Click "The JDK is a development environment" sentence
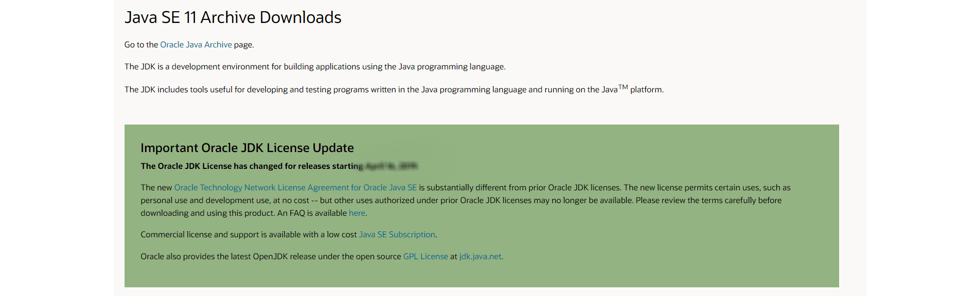The width and height of the screenshot is (980, 296). [314, 67]
